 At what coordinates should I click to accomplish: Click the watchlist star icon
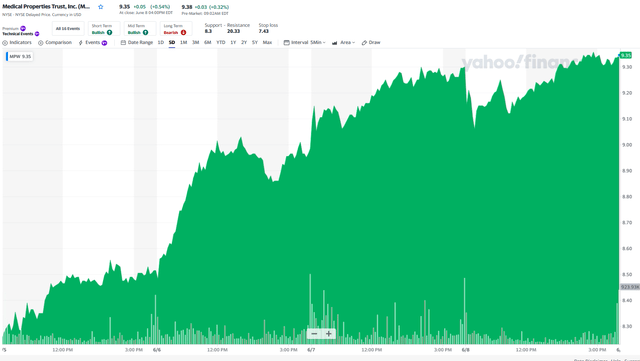(101, 7)
